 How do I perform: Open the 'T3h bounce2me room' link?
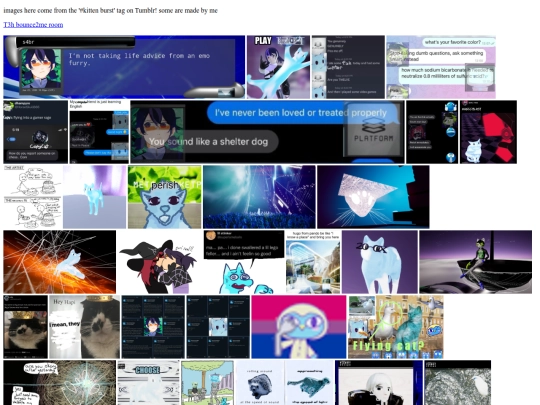(33, 24)
